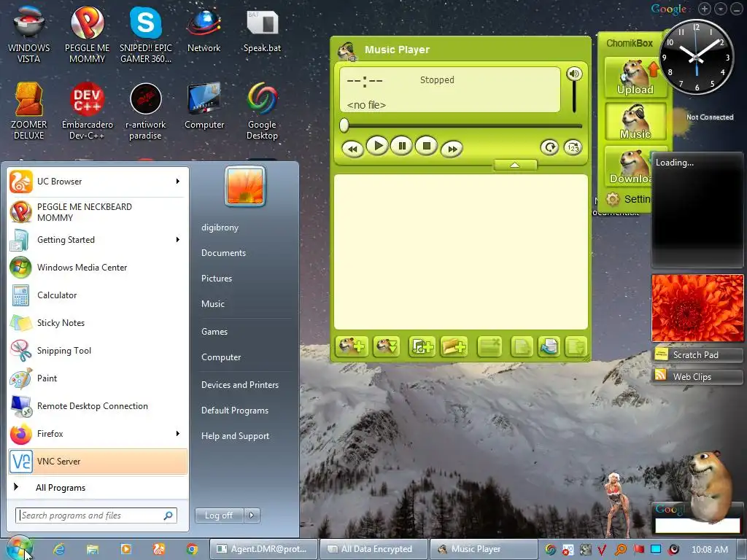Click the hamster download-arrows playlist button

point(386,346)
